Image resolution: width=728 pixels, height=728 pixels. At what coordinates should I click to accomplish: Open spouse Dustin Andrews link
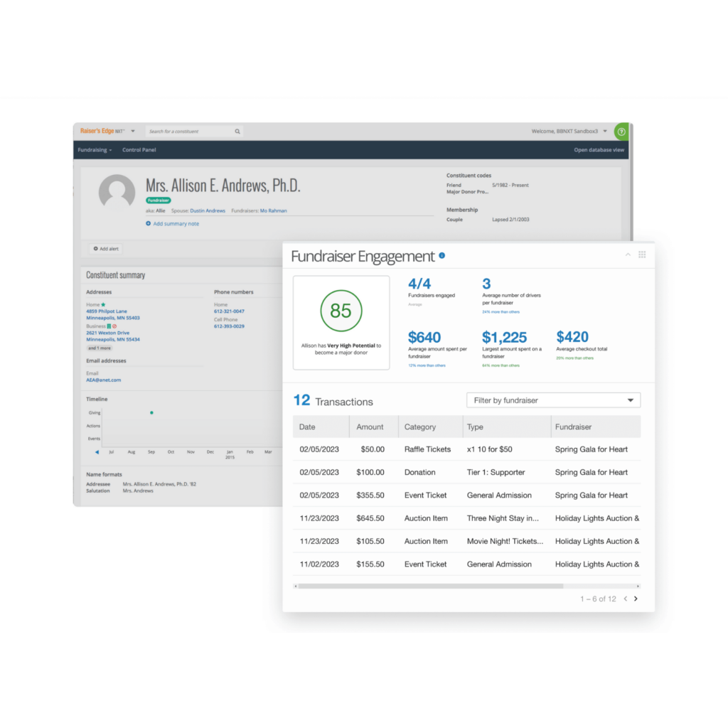click(x=208, y=210)
